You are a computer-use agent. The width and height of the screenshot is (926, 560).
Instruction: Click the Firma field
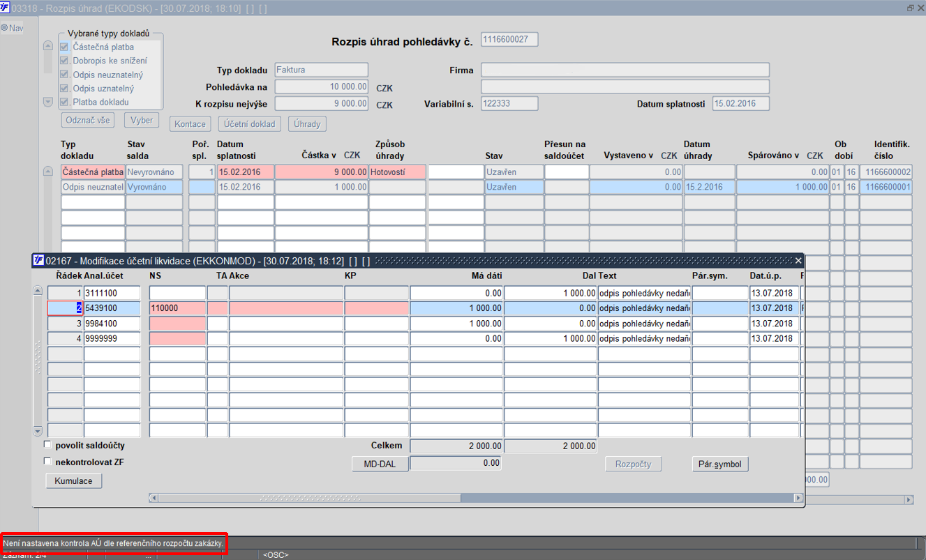(x=625, y=70)
